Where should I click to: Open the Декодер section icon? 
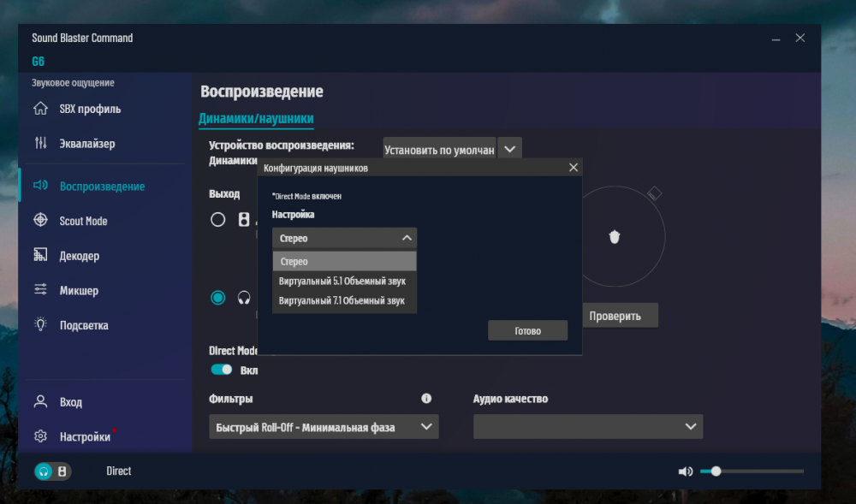click(40, 256)
